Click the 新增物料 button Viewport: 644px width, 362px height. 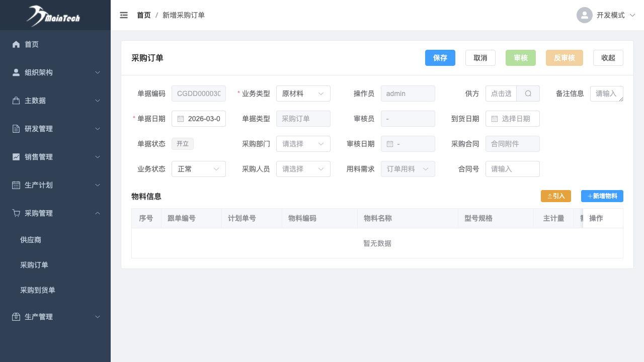pyautogui.click(x=602, y=196)
